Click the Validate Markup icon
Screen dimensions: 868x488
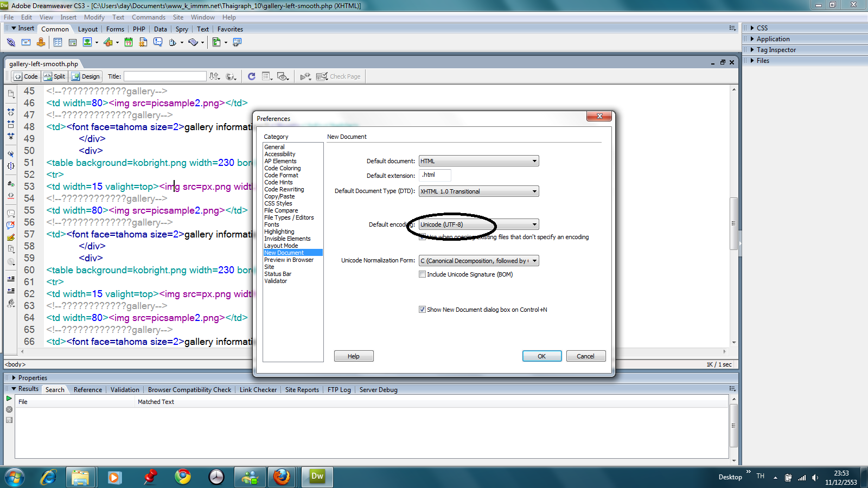pos(305,76)
